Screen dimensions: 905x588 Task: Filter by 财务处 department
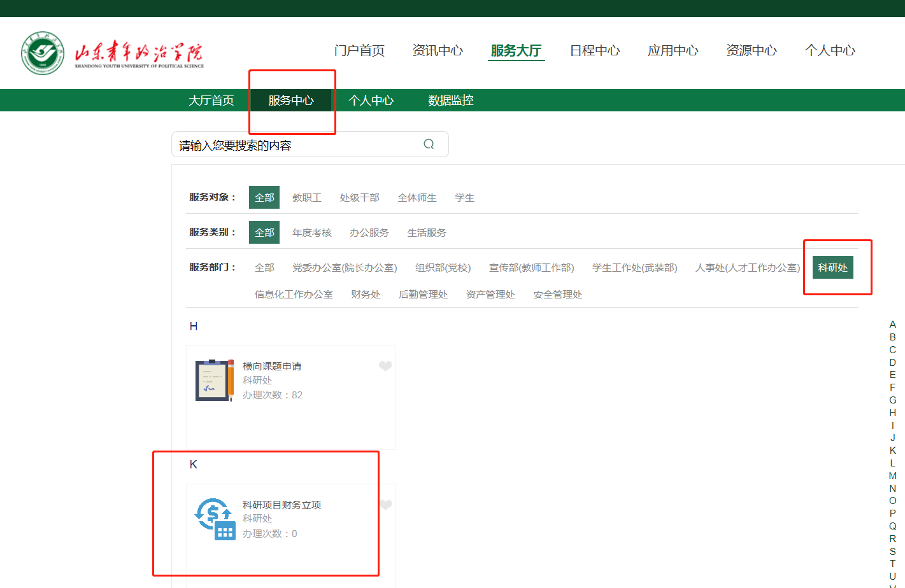[x=366, y=295]
